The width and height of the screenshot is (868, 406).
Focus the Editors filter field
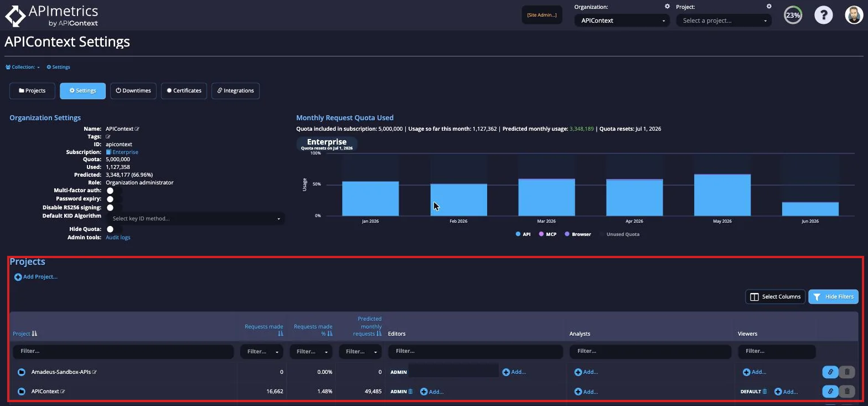pos(476,351)
